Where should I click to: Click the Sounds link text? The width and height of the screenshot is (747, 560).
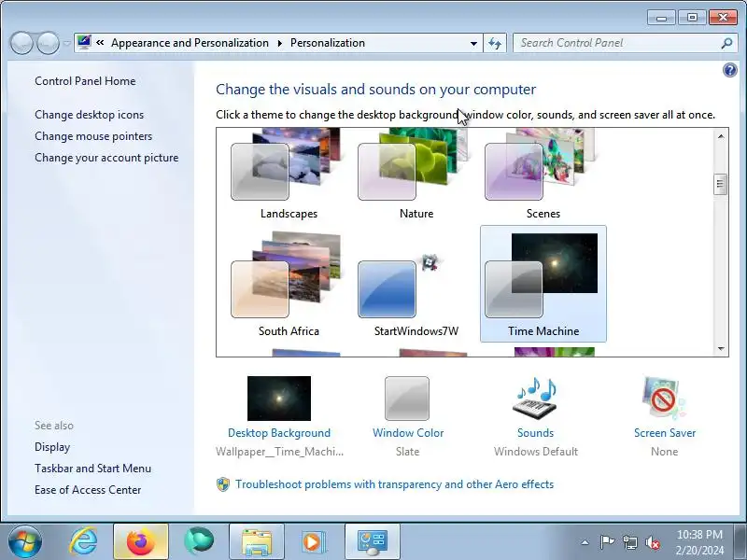[535, 433]
